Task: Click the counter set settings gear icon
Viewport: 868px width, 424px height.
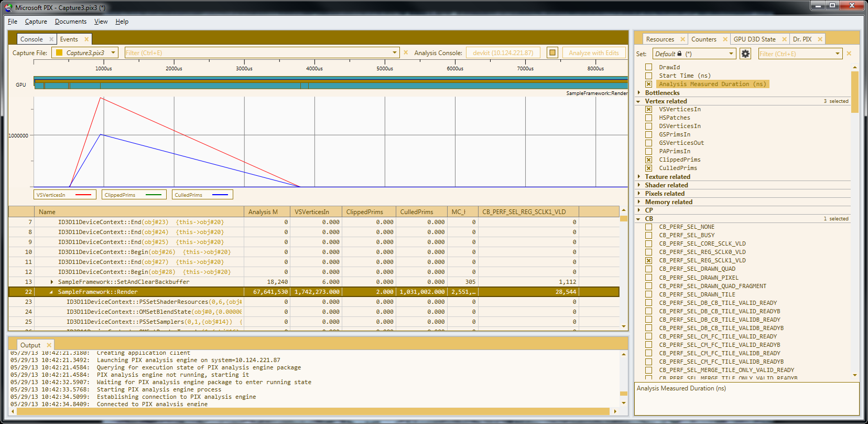Action: coord(745,54)
